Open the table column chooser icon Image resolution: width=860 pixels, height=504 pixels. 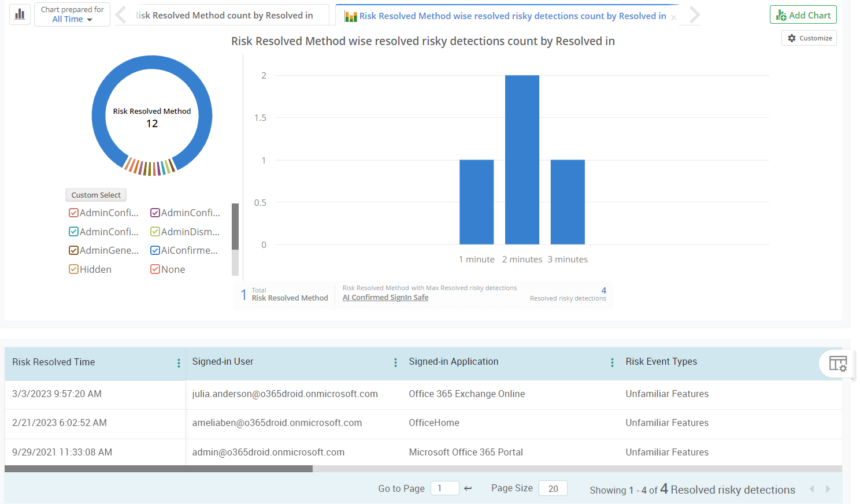(x=837, y=364)
